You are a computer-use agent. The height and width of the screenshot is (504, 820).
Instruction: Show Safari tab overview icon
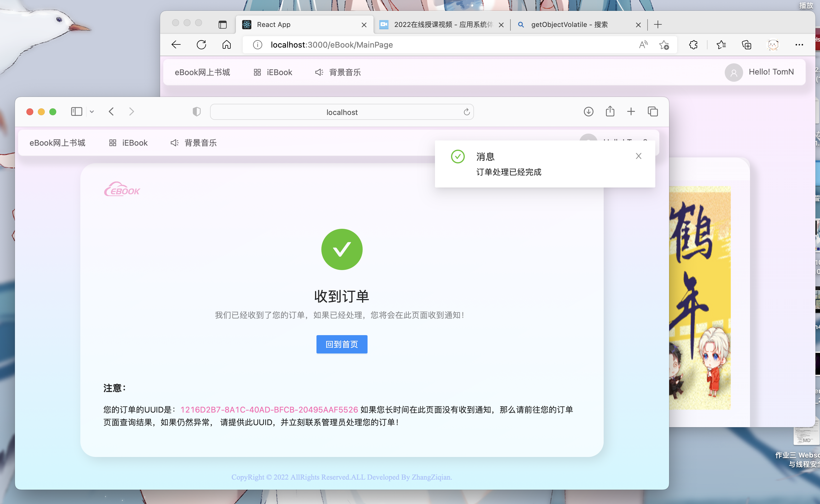[x=652, y=112]
